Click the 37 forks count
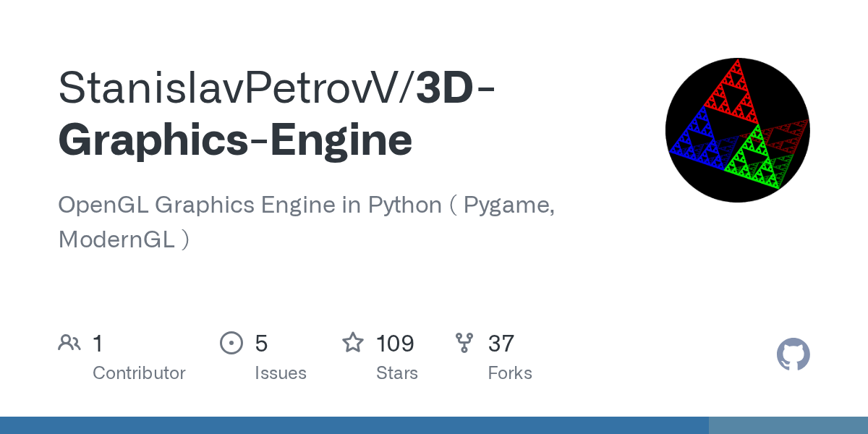This screenshot has width=868, height=434. click(x=501, y=344)
